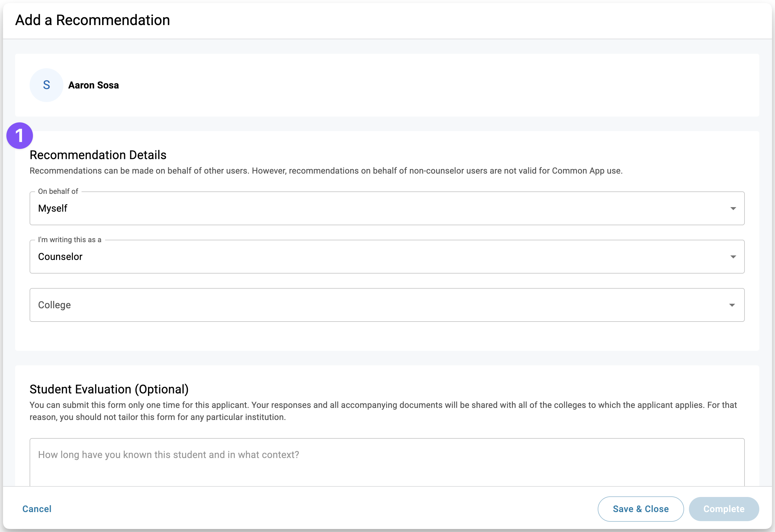775x532 pixels.
Task: Click the Complete button
Action: point(724,509)
